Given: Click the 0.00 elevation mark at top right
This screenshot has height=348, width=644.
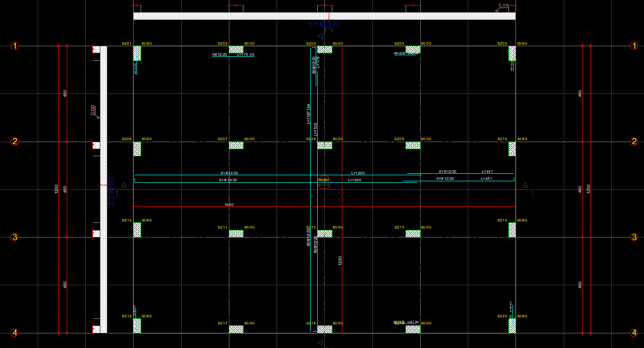Looking at the screenshot, I should pos(503,5).
